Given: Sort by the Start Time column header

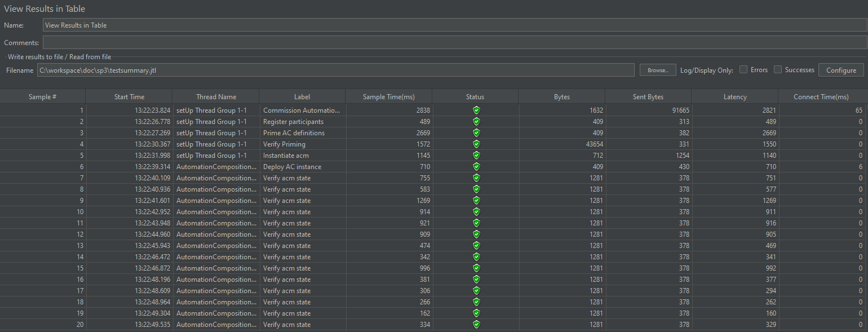Looking at the screenshot, I should point(129,97).
